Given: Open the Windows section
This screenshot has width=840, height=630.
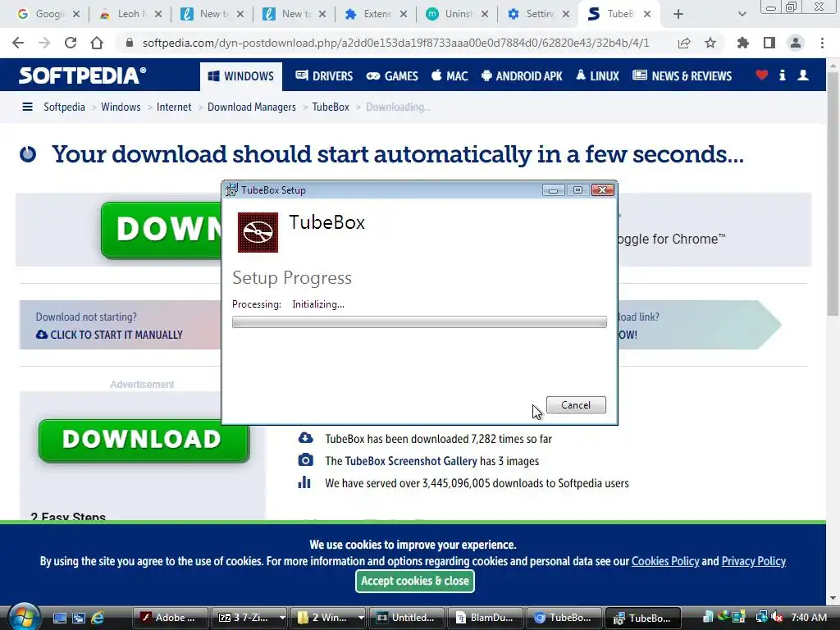Looking at the screenshot, I should point(241,76).
